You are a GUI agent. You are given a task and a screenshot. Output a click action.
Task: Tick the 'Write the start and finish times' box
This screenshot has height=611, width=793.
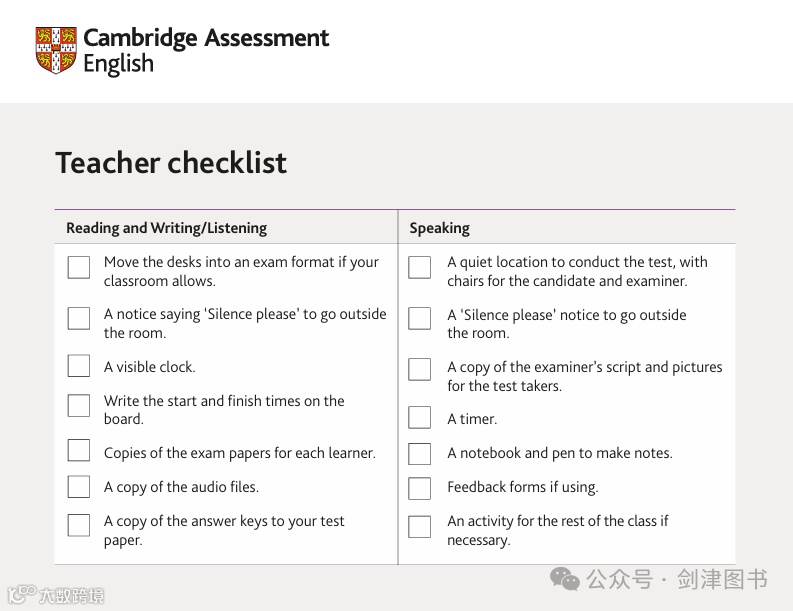[x=79, y=405]
